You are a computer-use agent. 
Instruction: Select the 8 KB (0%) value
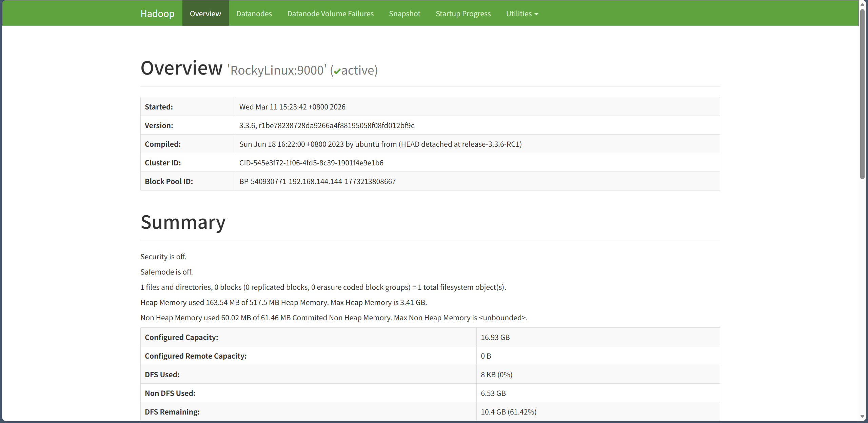tap(496, 375)
